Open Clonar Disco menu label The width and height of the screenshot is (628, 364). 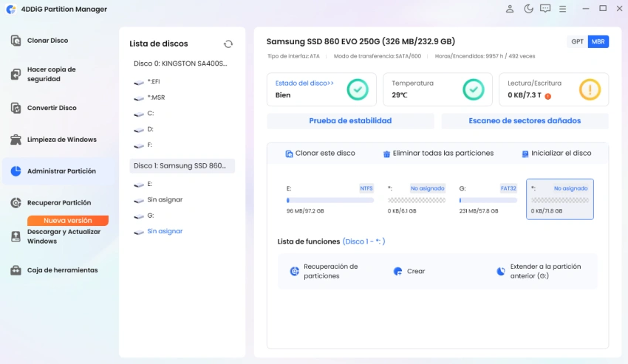click(48, 41)
